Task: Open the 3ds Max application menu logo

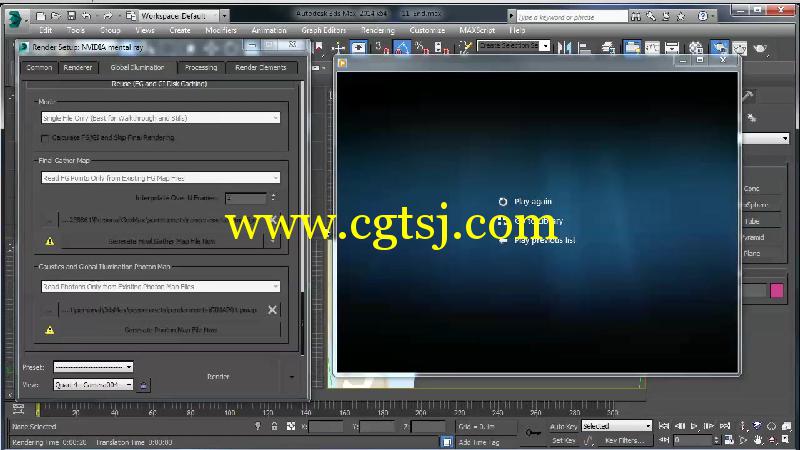Action: tap(15, 18)
